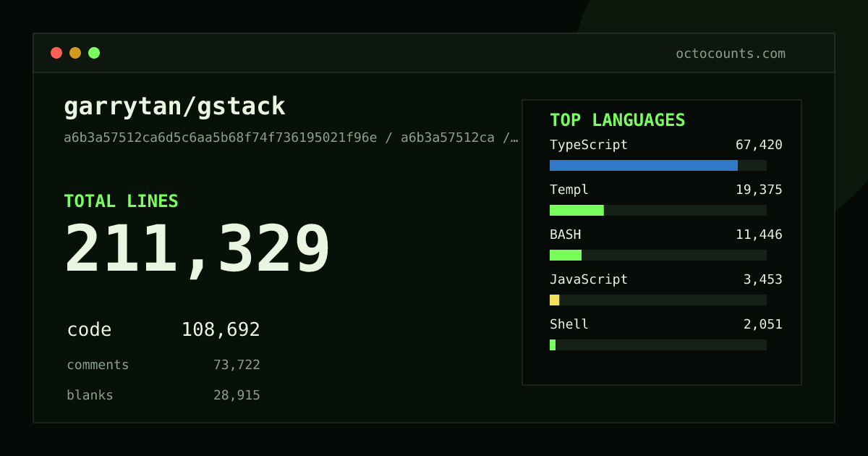Click the yellow JavaScript progress bar
This screenshot has height=456, width=868.
(554, 300)
